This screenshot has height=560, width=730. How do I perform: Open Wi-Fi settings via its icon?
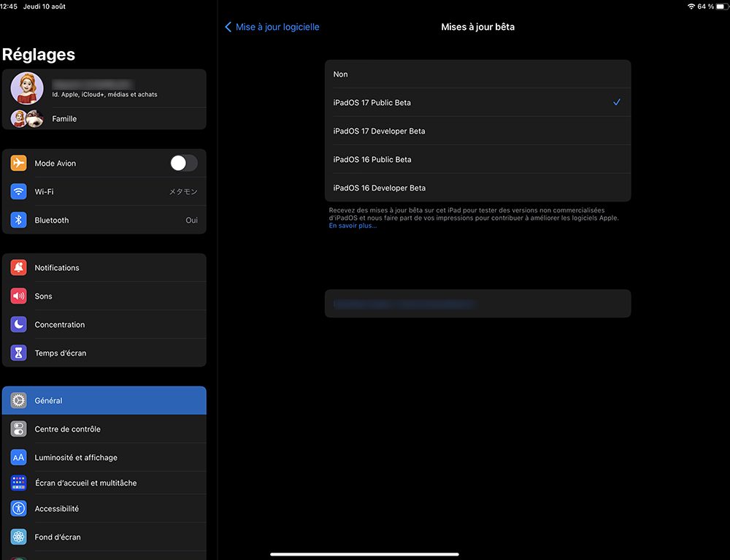tap(18, 191)
